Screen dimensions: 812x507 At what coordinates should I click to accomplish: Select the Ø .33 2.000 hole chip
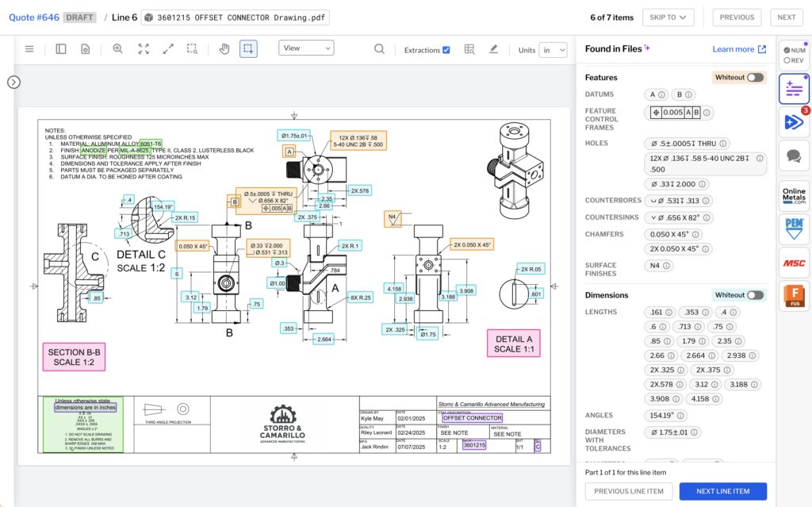tap(677, 184)
